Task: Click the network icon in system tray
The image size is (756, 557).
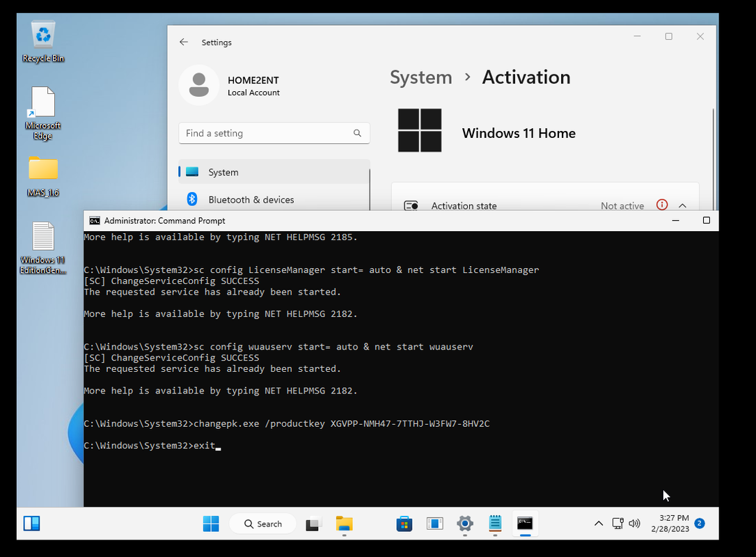Action: [617, 524]
